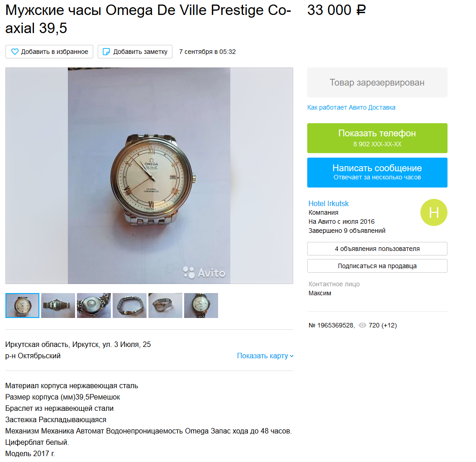Click the eye views icon
Image resolution: width=476 pixels, height=462 pixels.
362,325
